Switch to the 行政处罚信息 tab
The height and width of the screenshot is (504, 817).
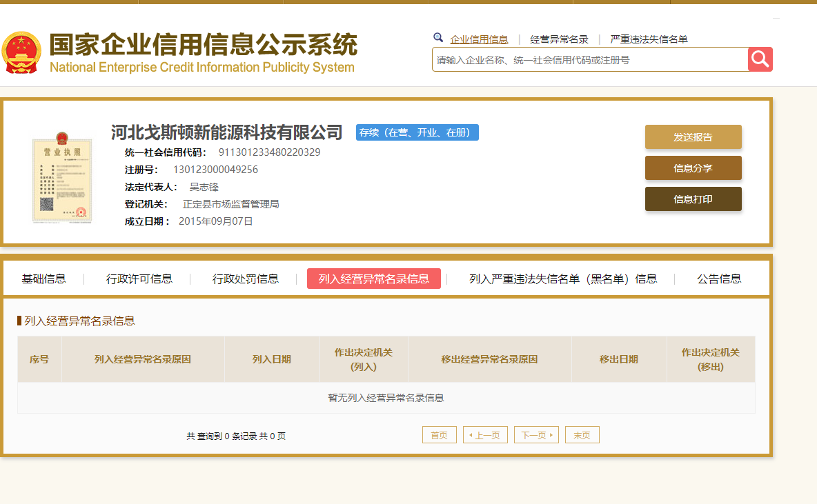246,279
